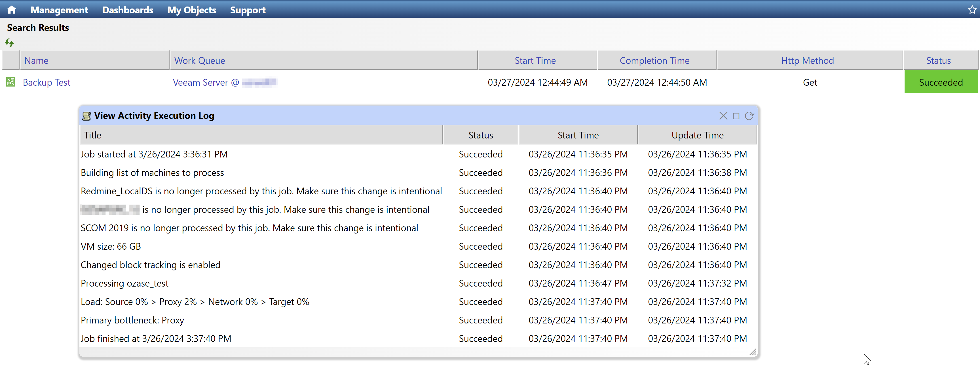Select the 'Load: Source 0%' entry

pyautogui.click(x=418, y=302)
